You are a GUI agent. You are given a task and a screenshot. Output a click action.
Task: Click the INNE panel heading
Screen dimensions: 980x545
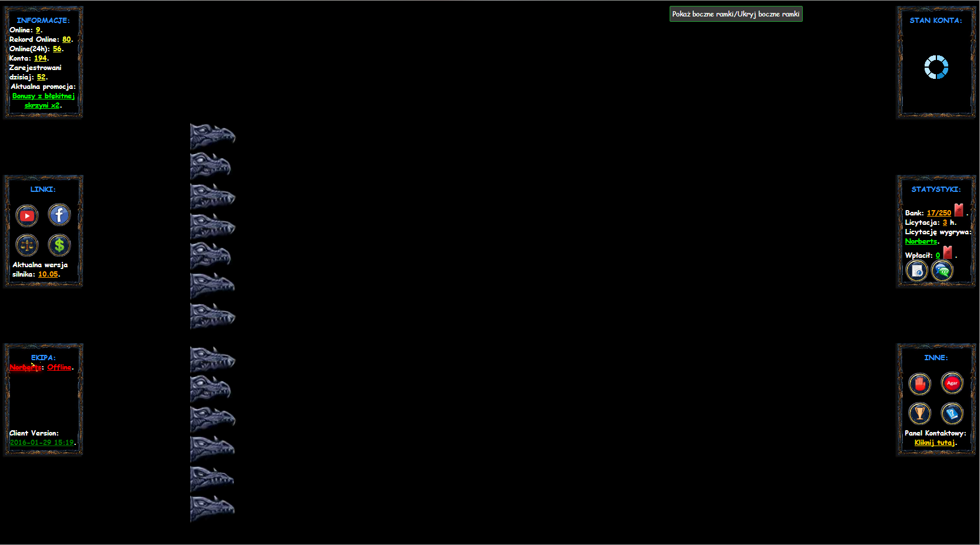(936, 358)
